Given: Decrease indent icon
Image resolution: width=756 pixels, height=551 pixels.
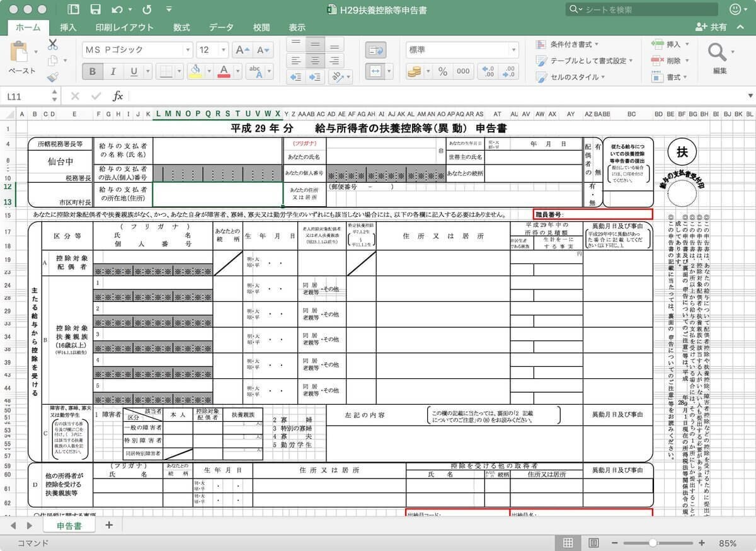Looking at the screenshot, I should tap(296, 77).
